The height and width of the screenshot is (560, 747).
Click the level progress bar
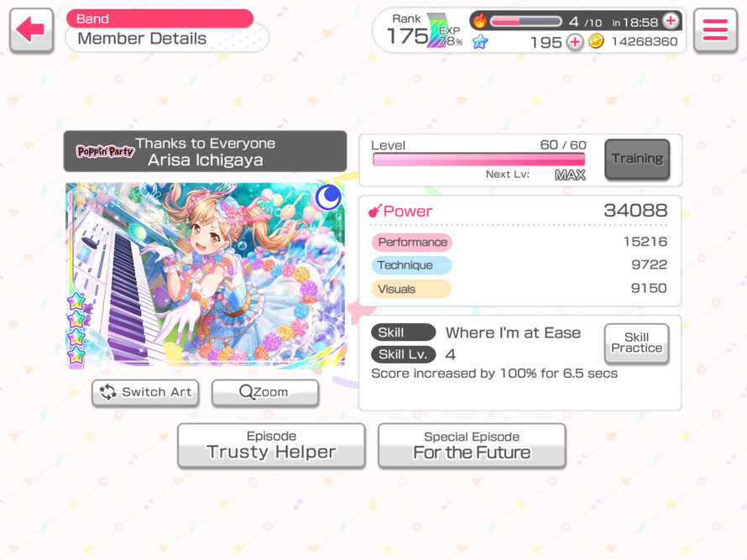(478, 160)
